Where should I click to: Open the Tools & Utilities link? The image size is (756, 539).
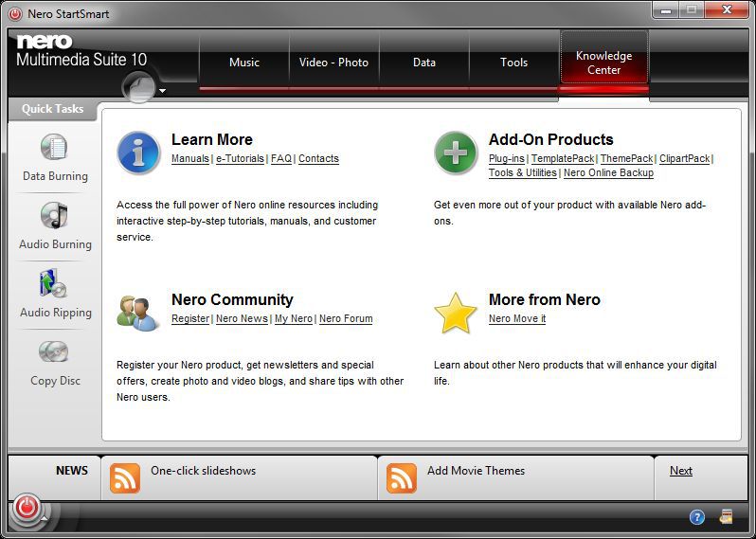(523, 172)
